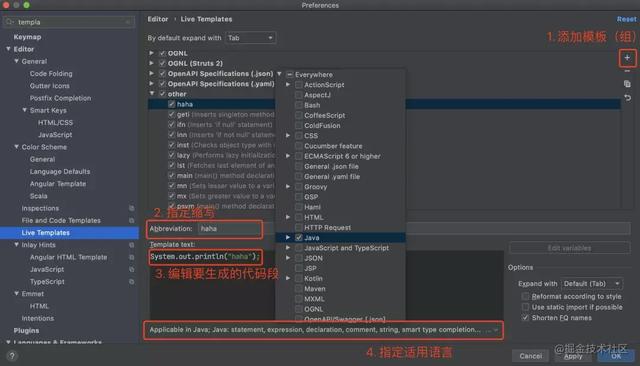Open the help question mark icon
Screen dimensions: 640x366
point(12,356)
